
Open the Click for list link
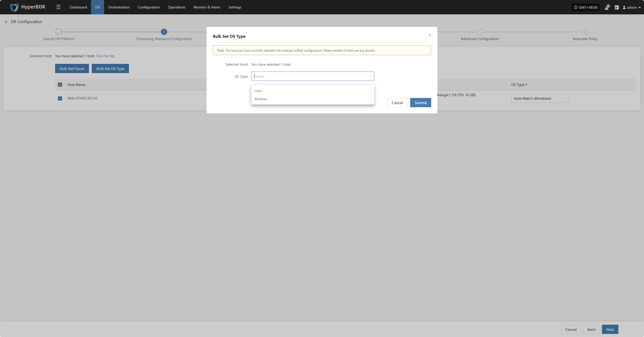pyautogui.click(x=105, y=56)
